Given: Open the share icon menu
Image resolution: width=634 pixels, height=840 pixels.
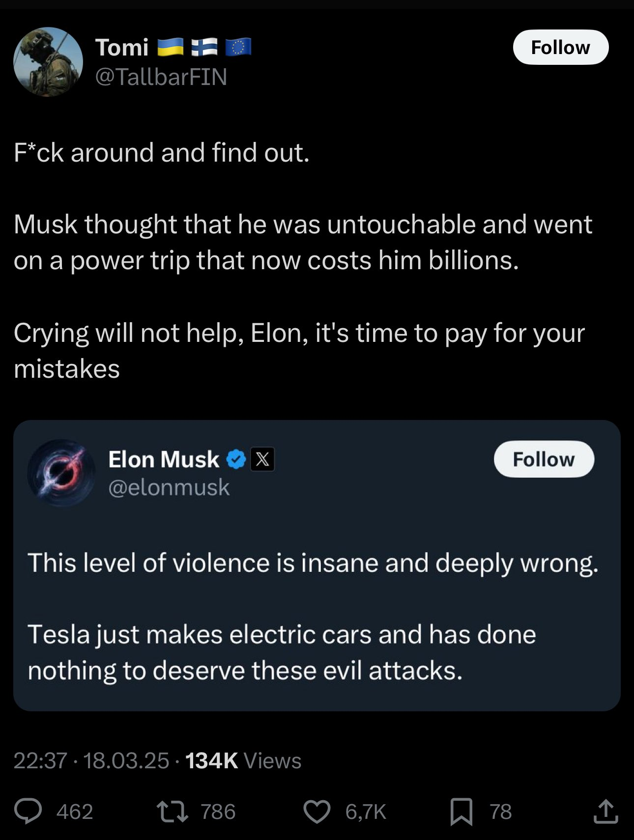Looking at the screenshot, I should [x=605, y=811].
